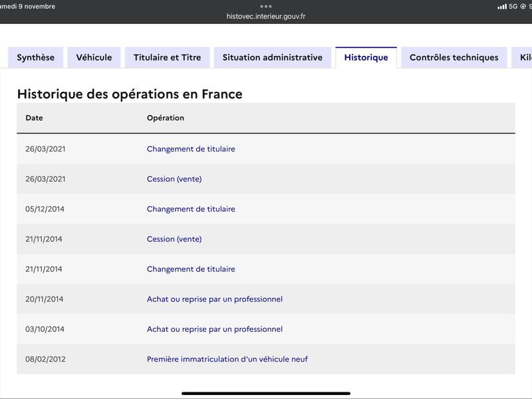Image resolution: width=532 pixels, height=399 pixels.
Task: Tap the 5G network indicator
Action: click(x=513, y=7)
